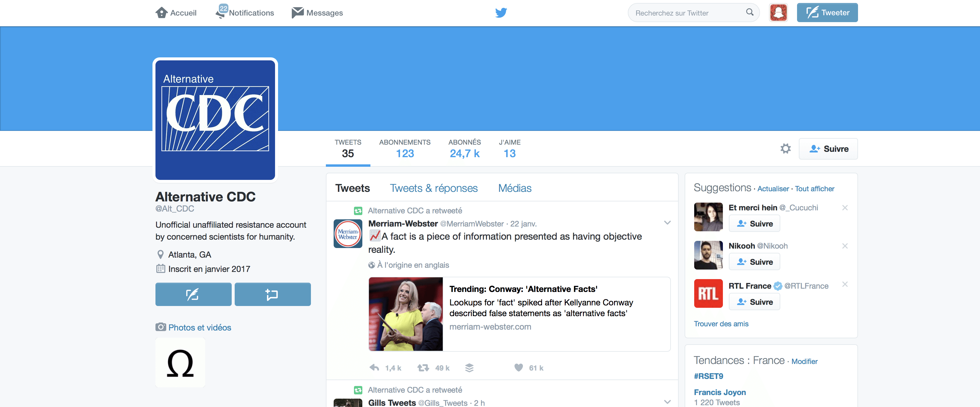Switch to the Médias tab
Image resolution: width=980 pixels, height=407 pixels.
point(515,188)
